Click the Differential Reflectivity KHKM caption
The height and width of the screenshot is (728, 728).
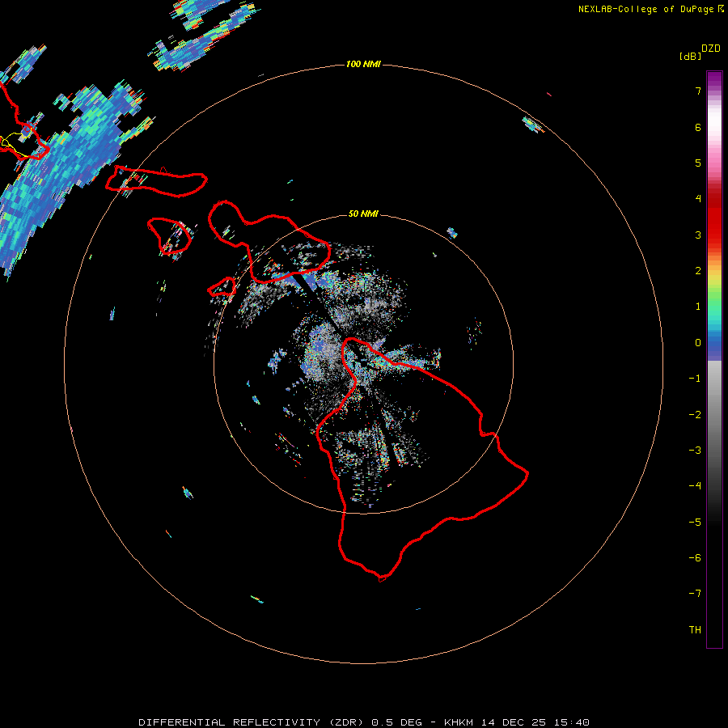point(364,722)
